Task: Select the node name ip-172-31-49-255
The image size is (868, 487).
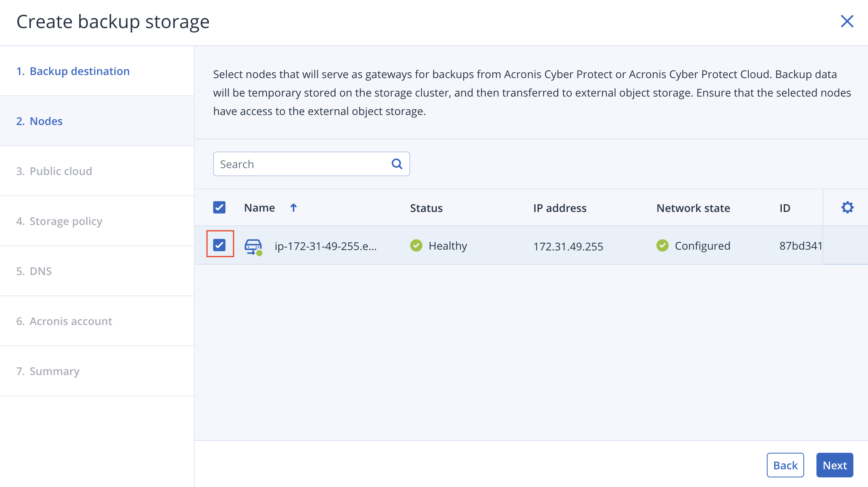Action: pyautogui.click(x=326, y=245)
